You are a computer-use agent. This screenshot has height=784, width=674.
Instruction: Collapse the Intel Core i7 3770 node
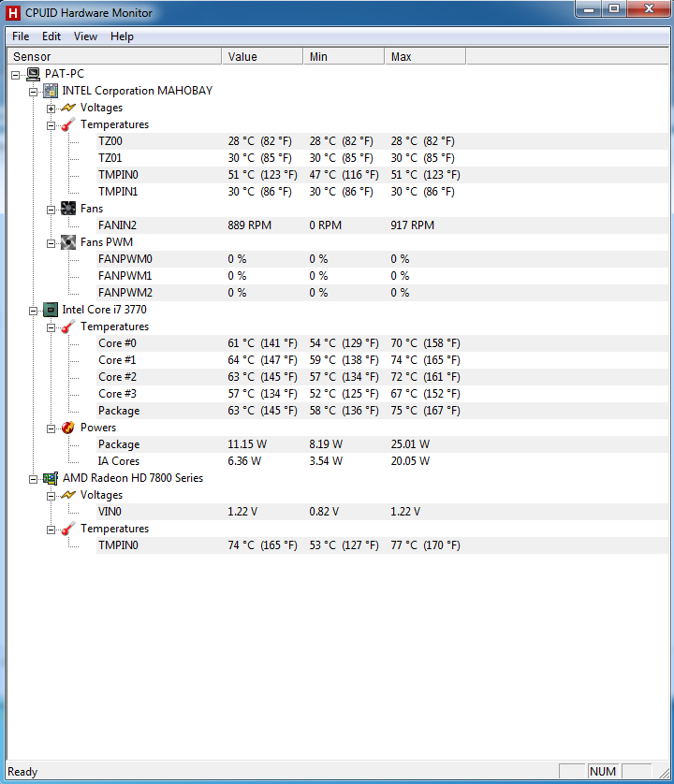[34, 311]
